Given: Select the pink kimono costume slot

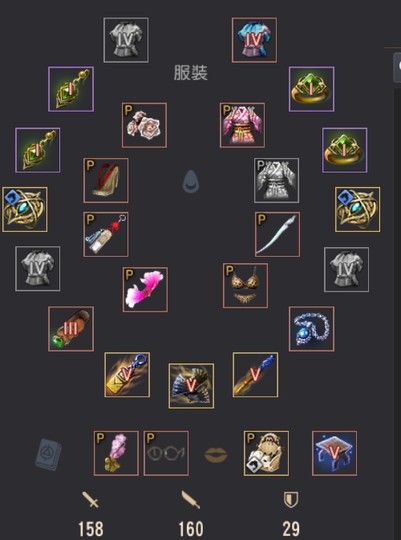Looking at the screenshot, I should [x=243, y=125].
